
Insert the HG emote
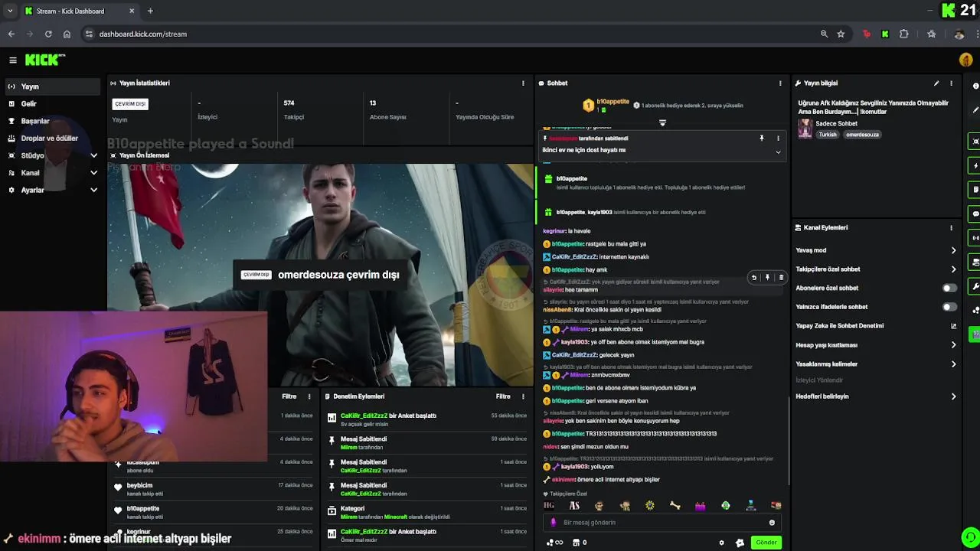point(549,506)
